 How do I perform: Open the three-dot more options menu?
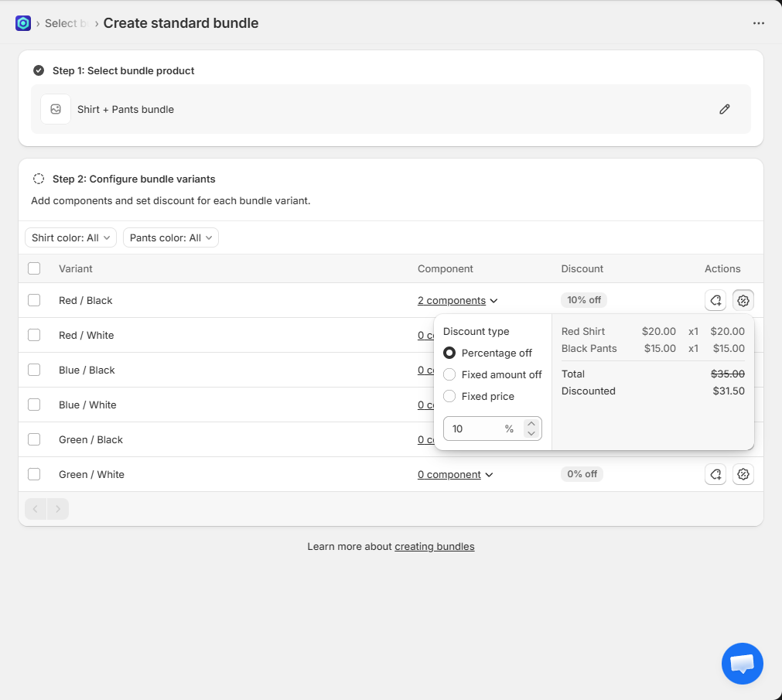758,23
